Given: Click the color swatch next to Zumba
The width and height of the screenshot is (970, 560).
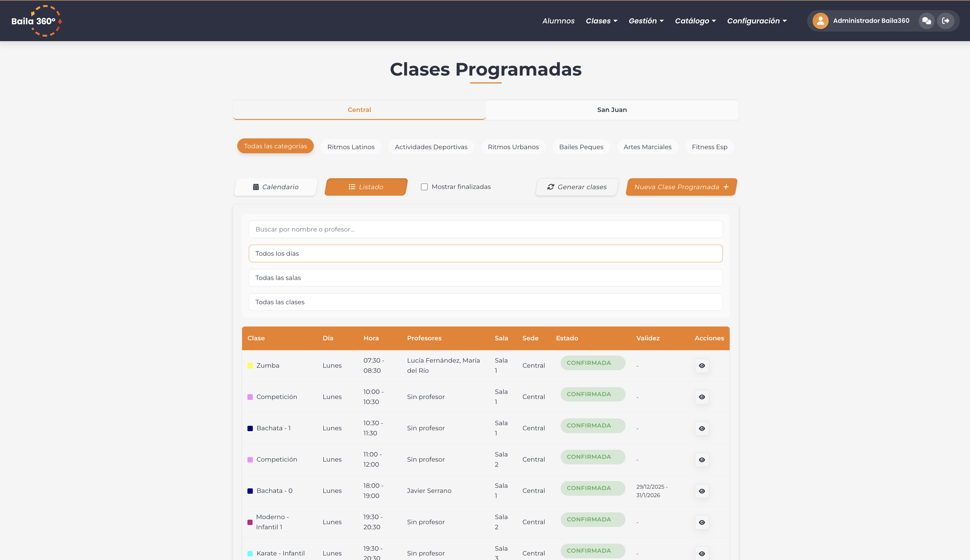Looking at the screenshot, I should click(x=250, y=365).
